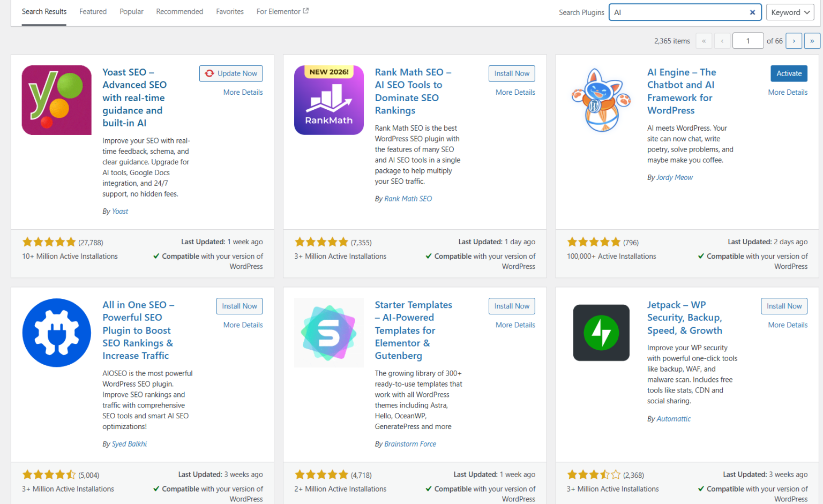View More Details for AI Engine
The height and width of the screenshot is (504, 823).
click(x=788, y=92)
